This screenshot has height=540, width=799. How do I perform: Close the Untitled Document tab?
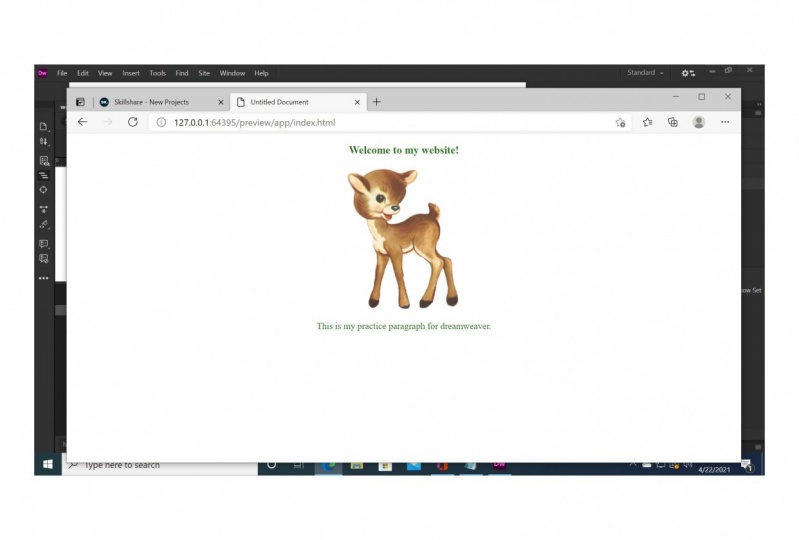pyautogui.click(x=357, y=102)
